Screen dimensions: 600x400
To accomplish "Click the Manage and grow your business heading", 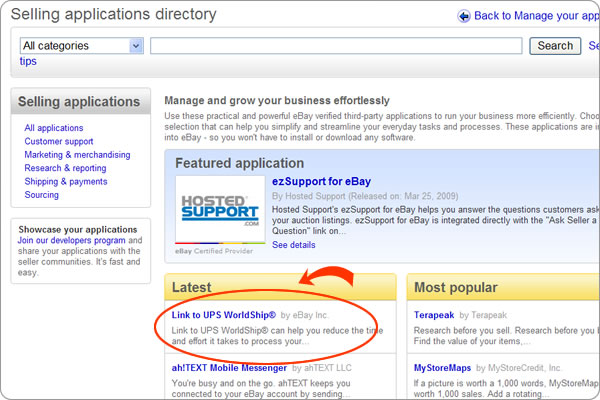I will pyautogui.click(x=277, y=101).
